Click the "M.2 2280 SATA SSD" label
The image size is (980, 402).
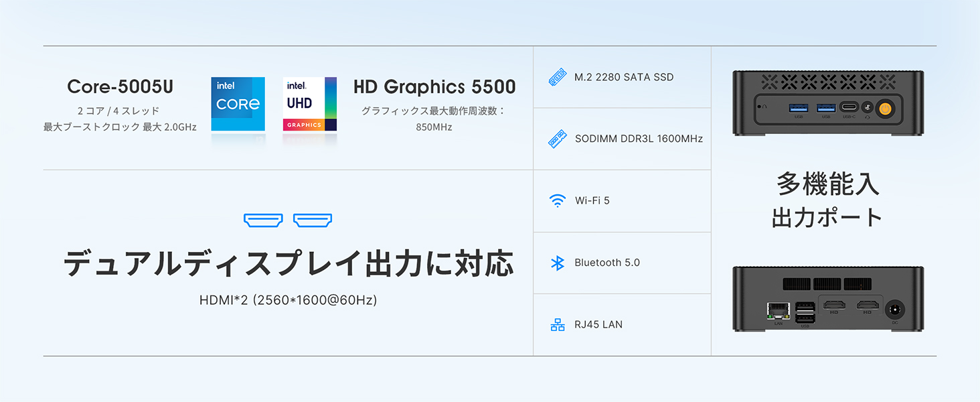point(624,77)
